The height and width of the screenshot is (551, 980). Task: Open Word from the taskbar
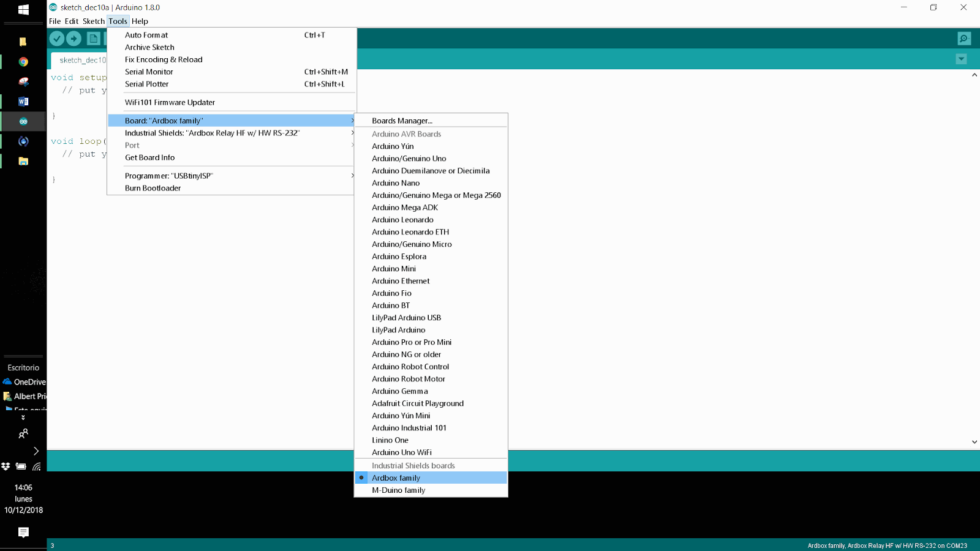click(23, 102)
